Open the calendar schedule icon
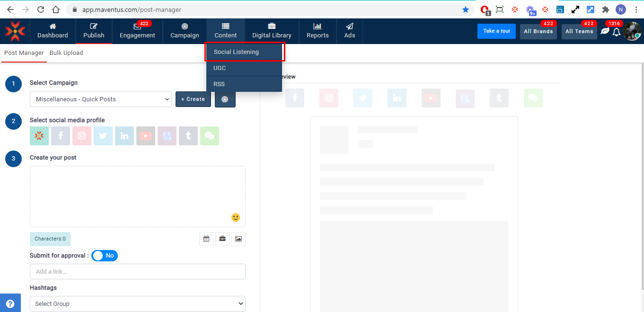The image size is (644, 312). (x=206, y=239)
